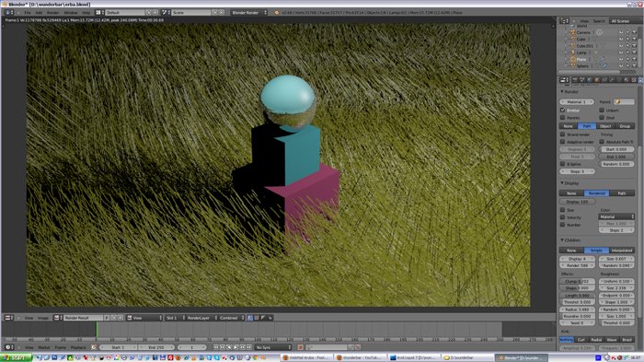The height and width of the screenshot is (362, 644).
Task: Click the Play reverse button
Action: pos(229,347)
